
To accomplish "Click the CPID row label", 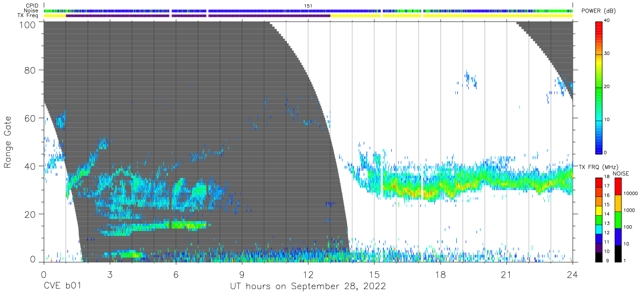I will click(32, 6).
